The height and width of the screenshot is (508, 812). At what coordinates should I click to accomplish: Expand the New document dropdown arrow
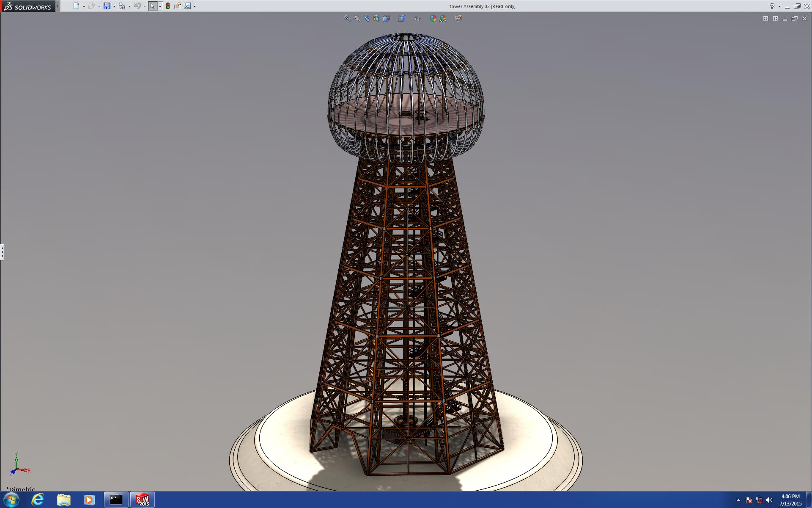[84, 6]
